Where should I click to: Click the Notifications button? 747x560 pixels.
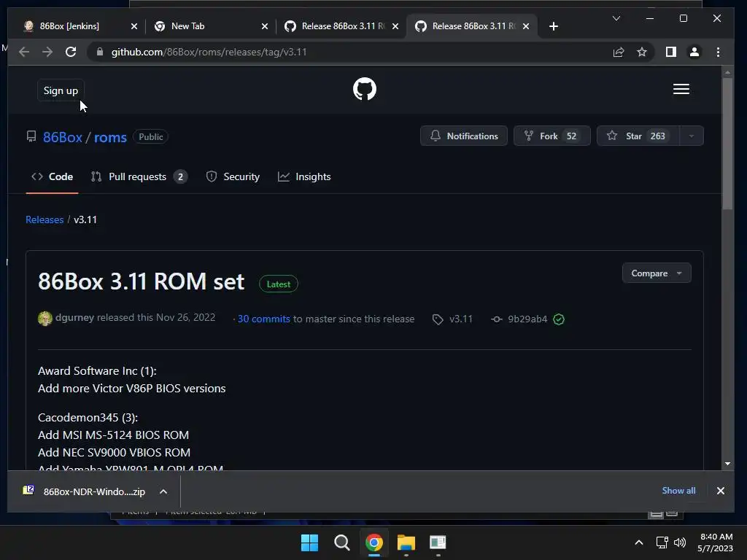click(x=463, y=136)
